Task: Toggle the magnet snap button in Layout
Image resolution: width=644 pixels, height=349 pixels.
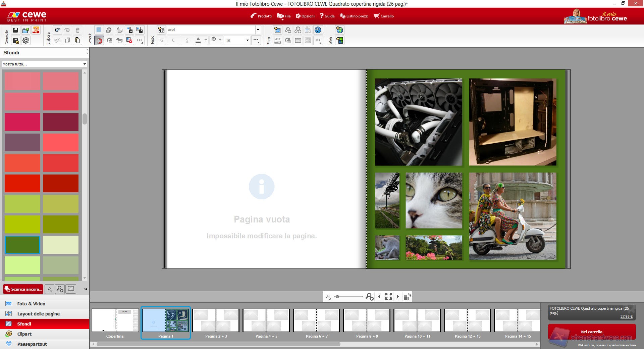Action: [99, 41]
